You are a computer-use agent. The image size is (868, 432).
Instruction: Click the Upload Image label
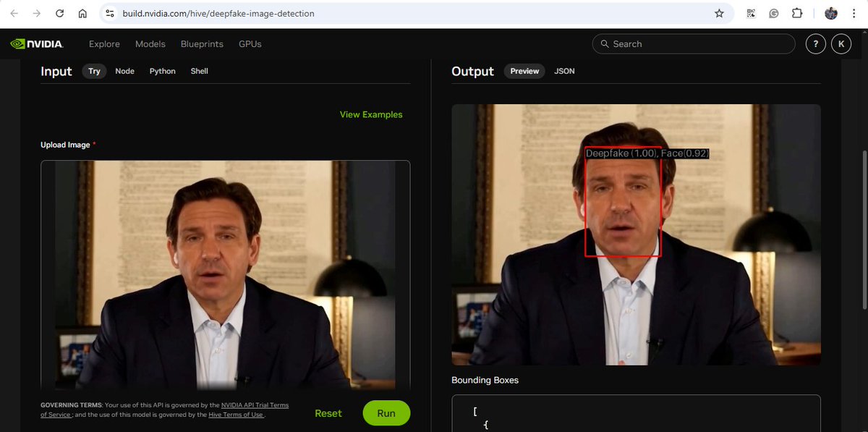(x=65, y=145)
